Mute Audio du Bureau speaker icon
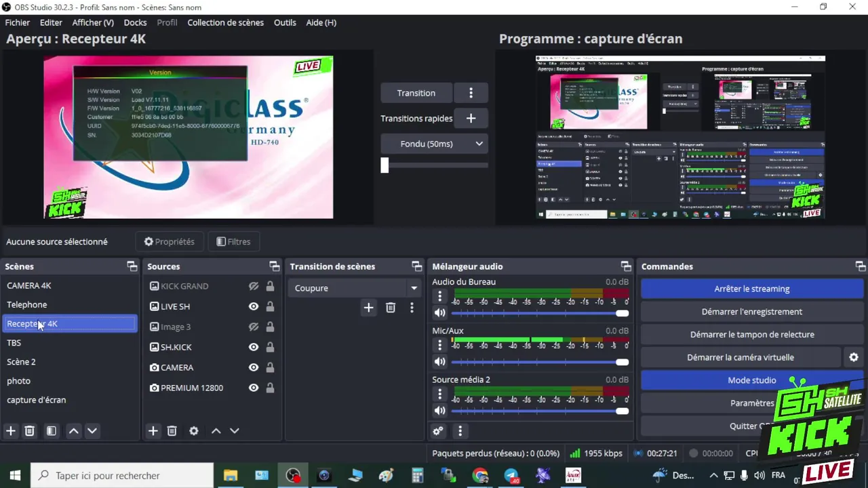This screenshot has height=488, width=868. point(439,313)
